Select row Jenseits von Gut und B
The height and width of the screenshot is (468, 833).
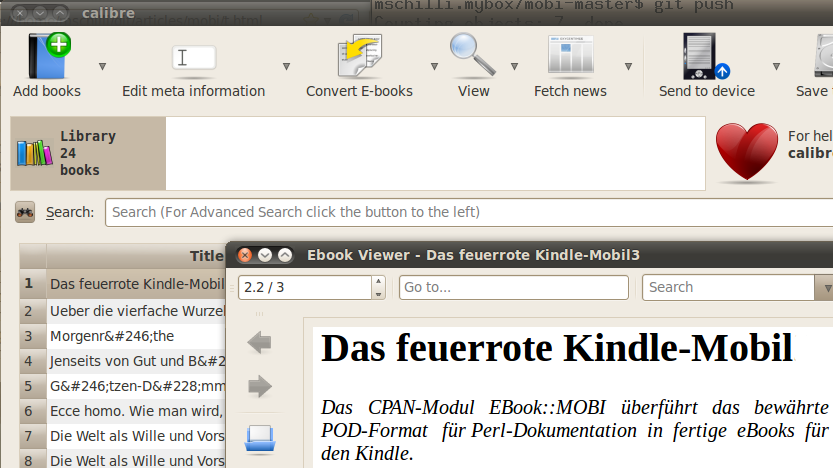pyautogui.click(x=136, y=361)
